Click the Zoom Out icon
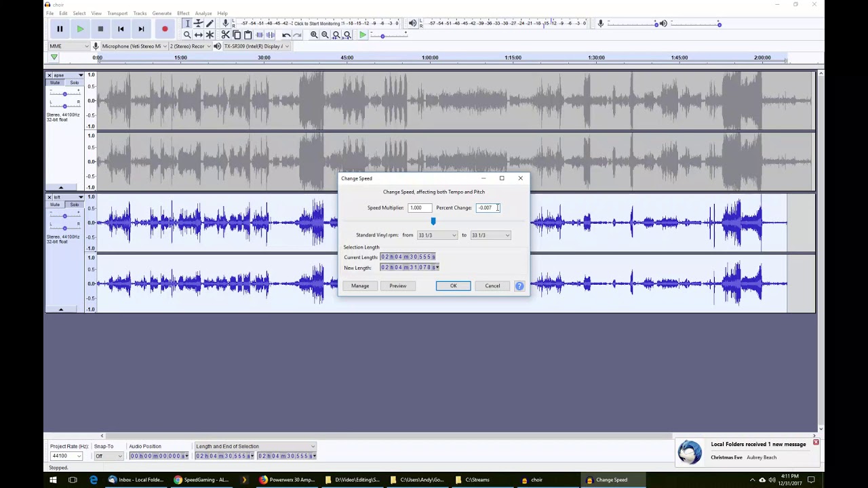Screen dimensions: 868x488 325,35
